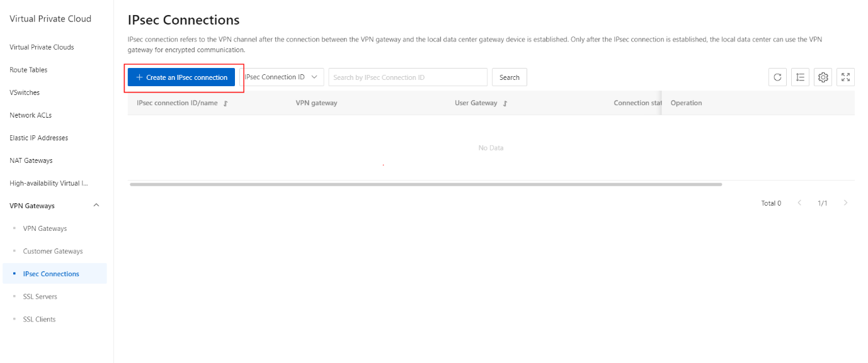868x363 pixels.
Task: Select Customer Gateways sub-item
Action: pyautogui.click(x=53, y=251)
